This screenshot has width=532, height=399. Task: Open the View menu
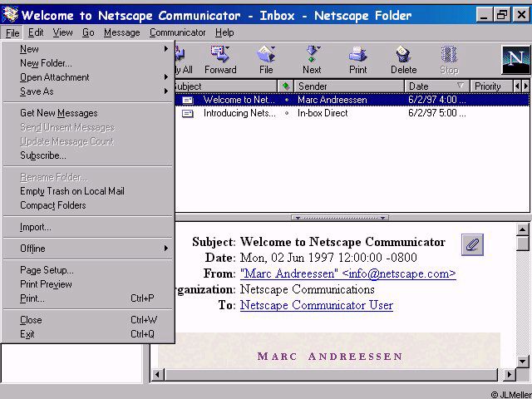(62, 32)
